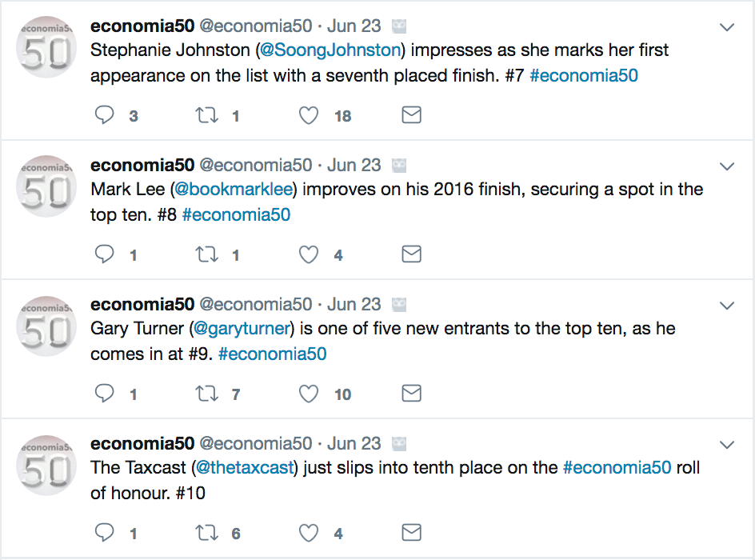Expand options menu on Stephanie Johnston tweet

(x=727, y=28)
